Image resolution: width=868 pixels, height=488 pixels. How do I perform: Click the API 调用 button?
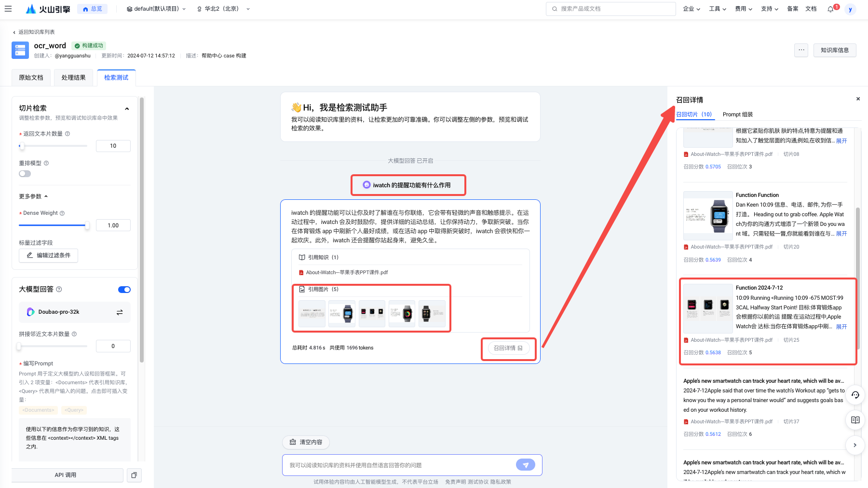pos(66,475)
